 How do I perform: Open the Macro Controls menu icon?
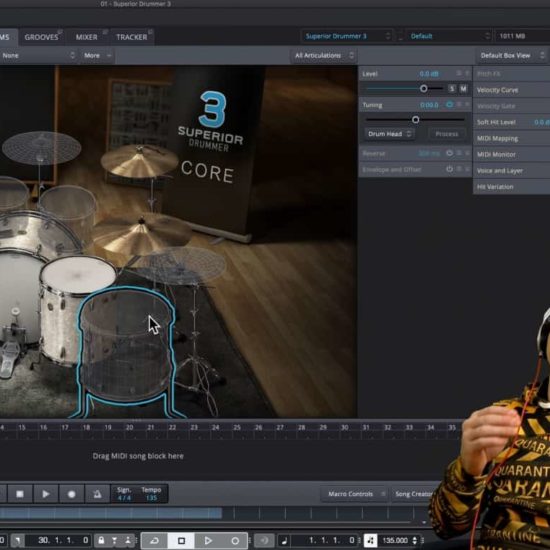click(383, 494)
